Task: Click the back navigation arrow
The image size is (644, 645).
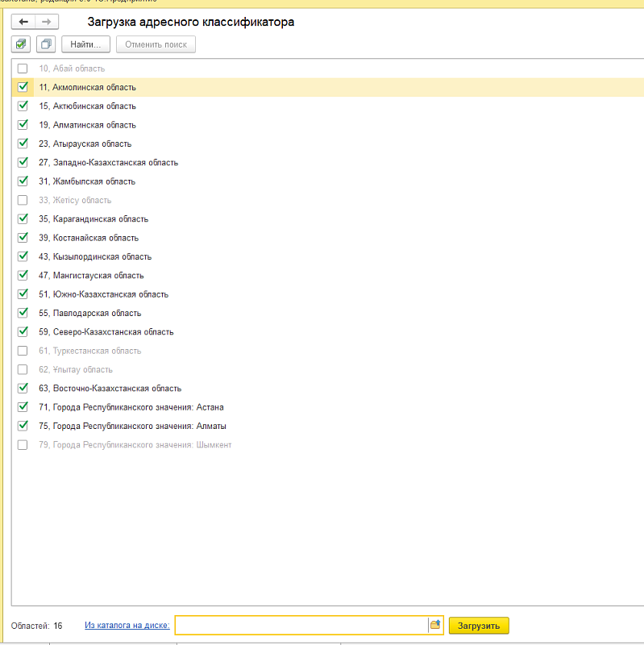Action: point(23,22)
